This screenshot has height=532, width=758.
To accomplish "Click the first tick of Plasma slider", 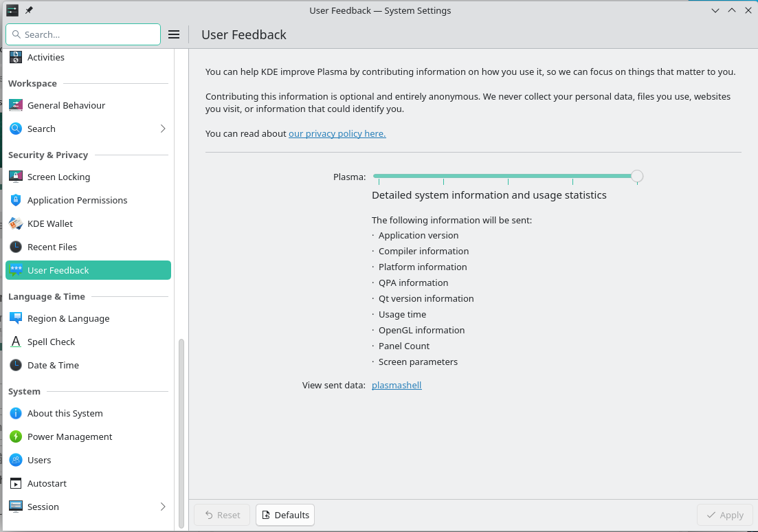I will coord(379,182).
